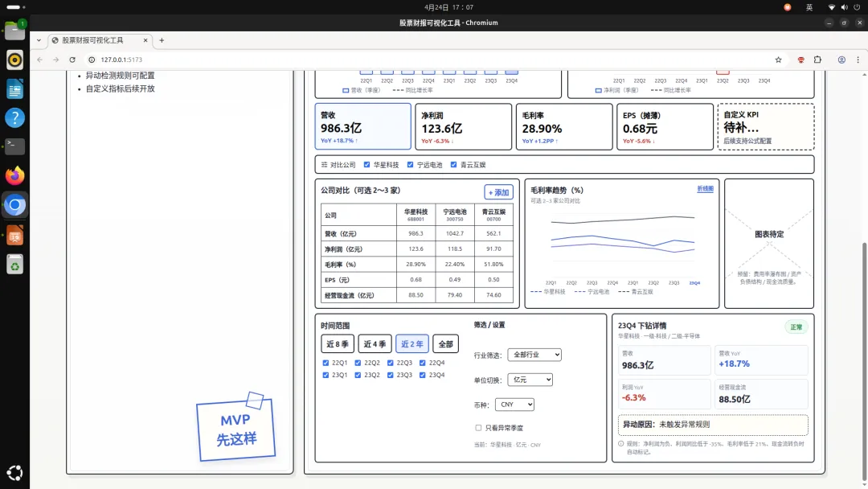Click 青云互娱 gross margin 51.80%

[x=493, y=264]
